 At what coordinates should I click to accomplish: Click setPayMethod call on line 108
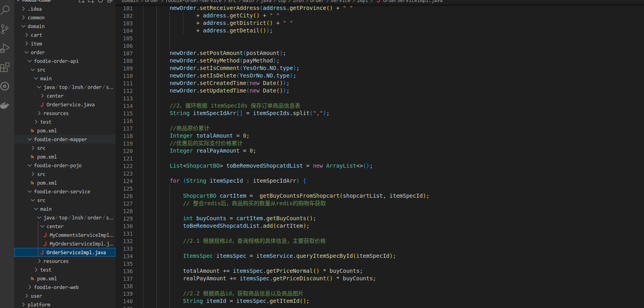(220, 60)
